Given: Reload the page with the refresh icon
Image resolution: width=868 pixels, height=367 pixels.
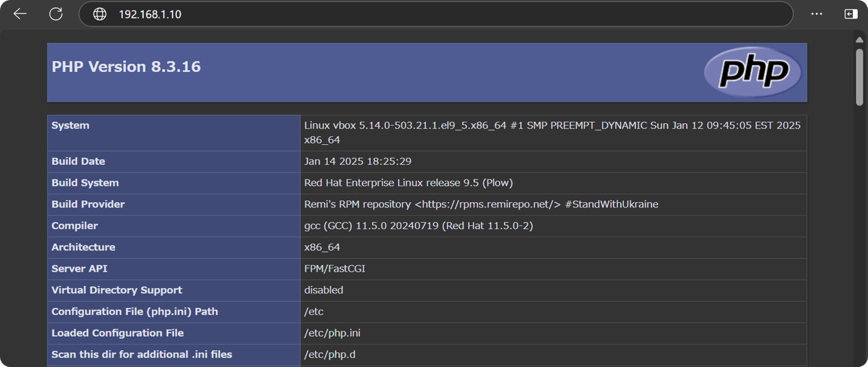Looking at the screenshot, I should tap(56, 14).
